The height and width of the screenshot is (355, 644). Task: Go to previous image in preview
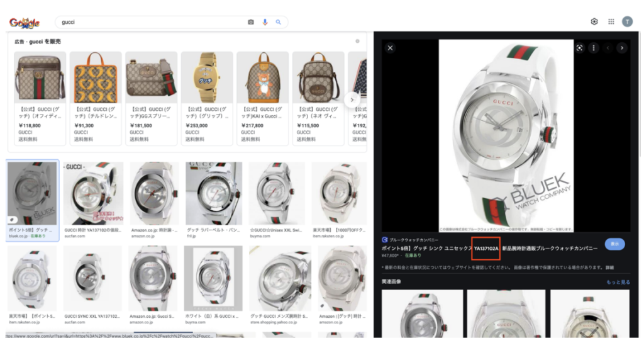click(608, 48)
